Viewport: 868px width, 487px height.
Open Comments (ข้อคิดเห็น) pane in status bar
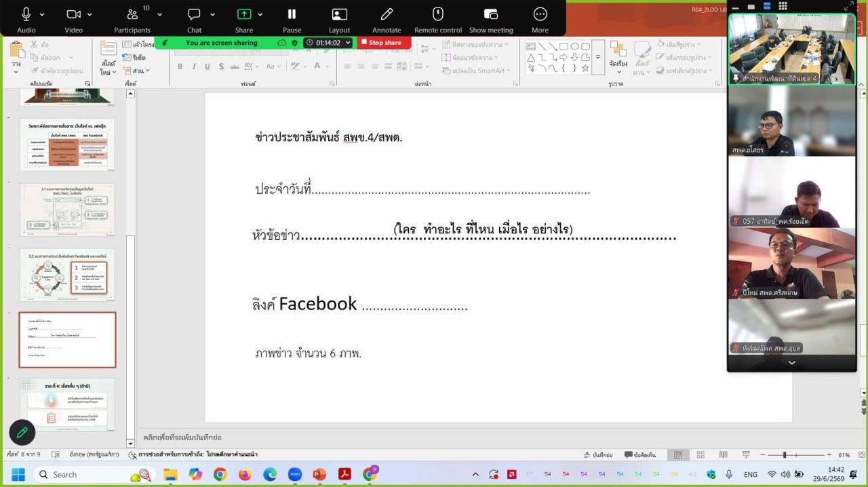(639, 455)
